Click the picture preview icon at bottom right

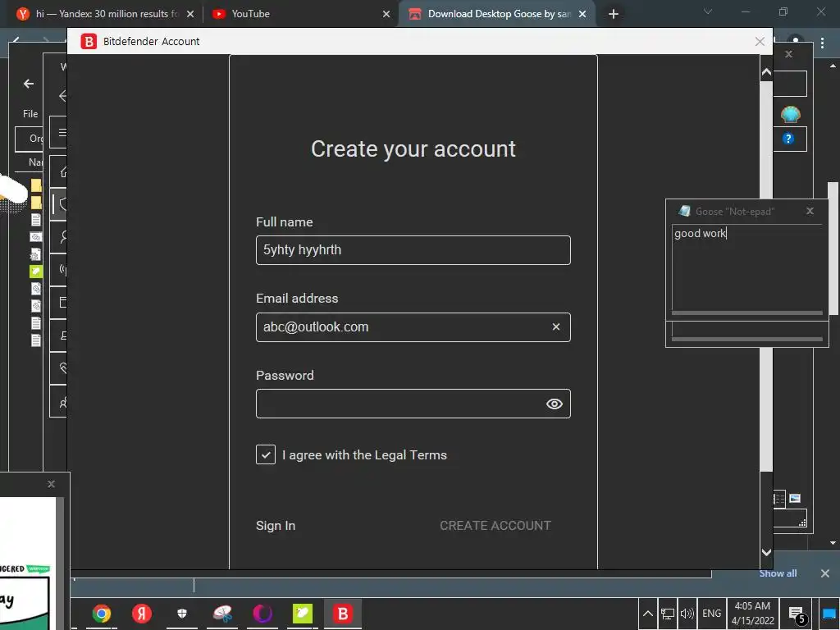[x=795, y=499]
